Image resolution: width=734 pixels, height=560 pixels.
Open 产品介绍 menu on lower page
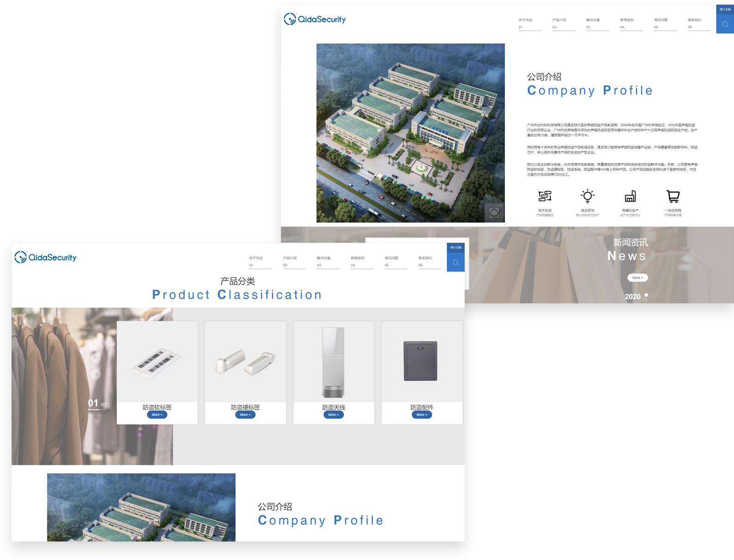(294, 262)
